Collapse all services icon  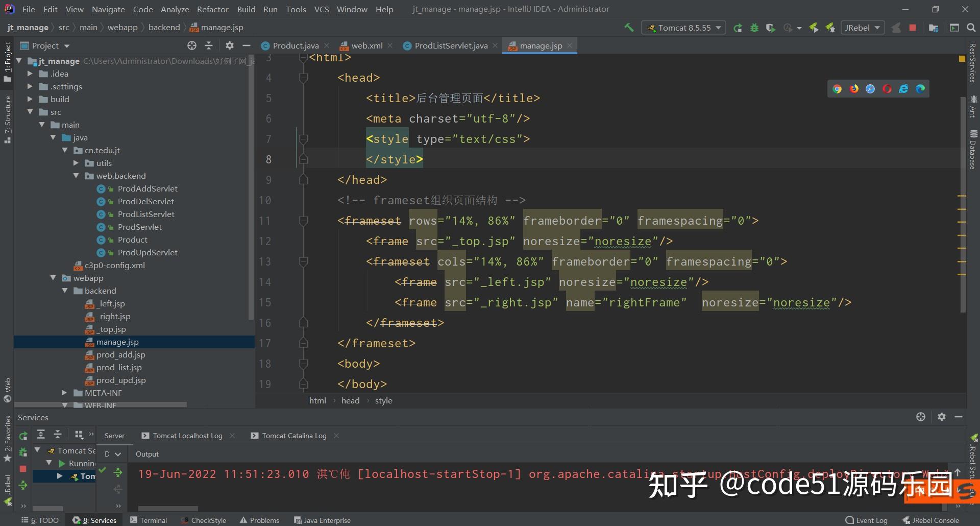tap(58, 435)
